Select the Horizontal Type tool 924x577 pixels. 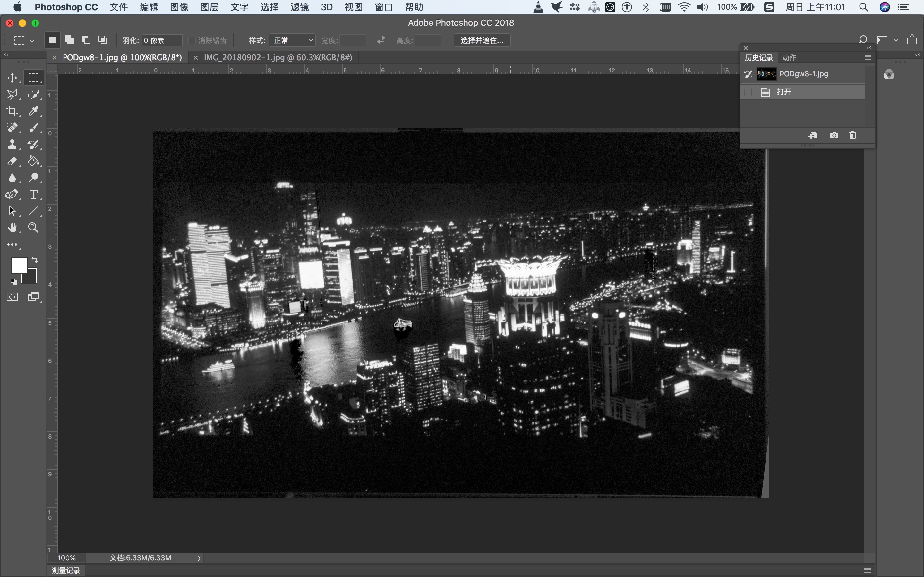pyautogui.click(x=33, y=195)
